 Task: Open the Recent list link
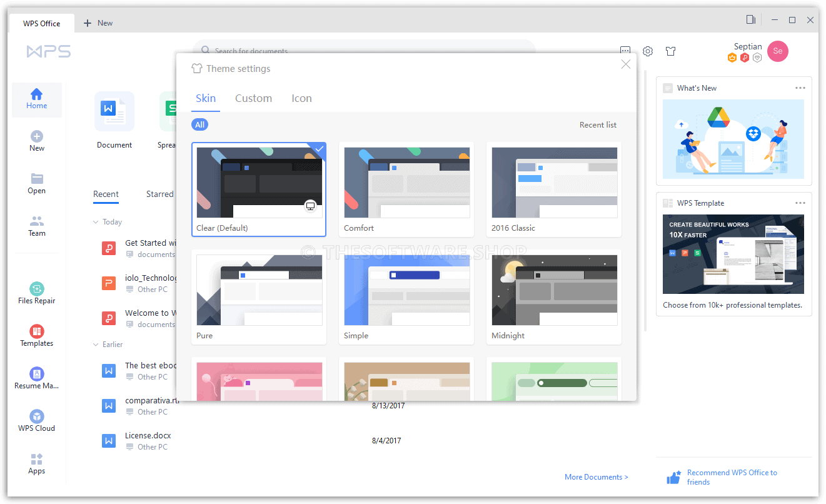[598, 125]
